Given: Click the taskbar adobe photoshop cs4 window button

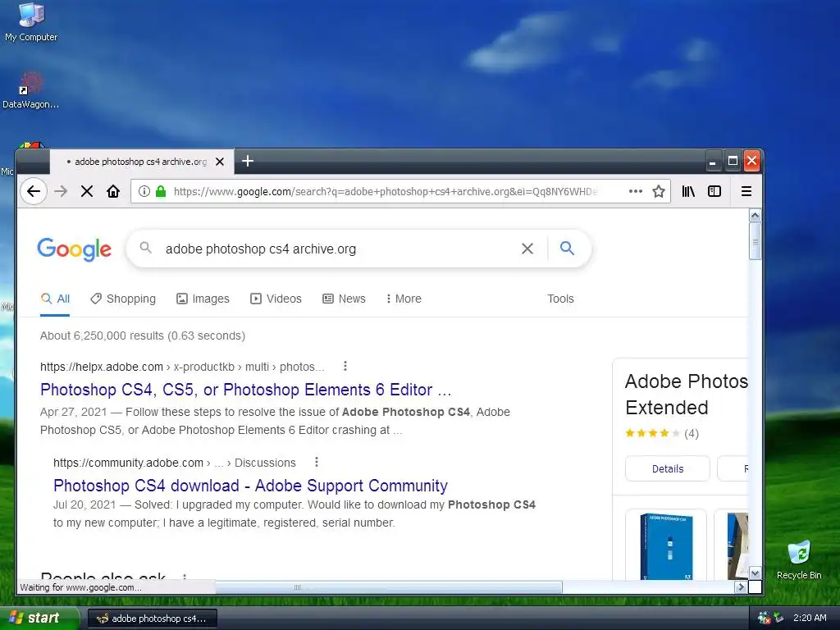Looking at the screenshot, I should tap(152, 619).
